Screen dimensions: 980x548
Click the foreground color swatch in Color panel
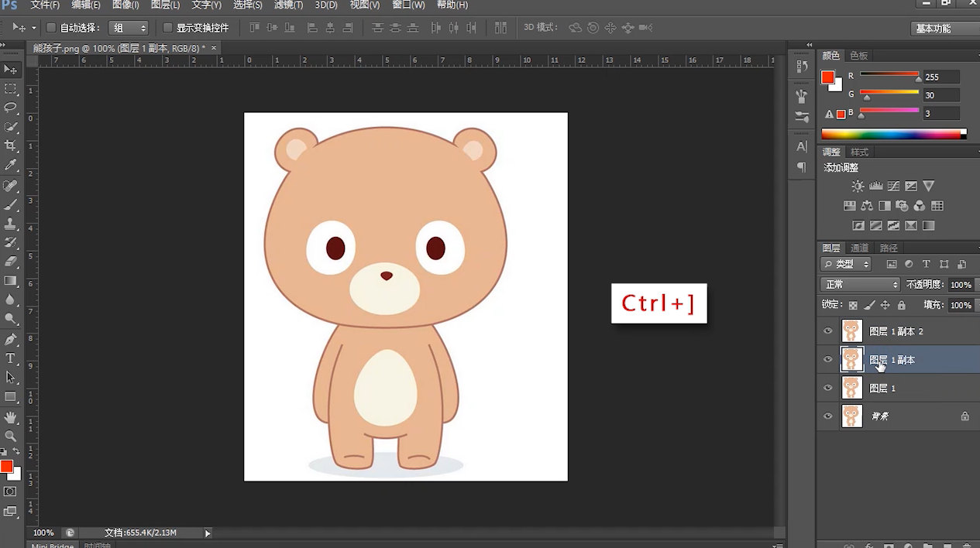pyautogui.click(x=827, y=77)
